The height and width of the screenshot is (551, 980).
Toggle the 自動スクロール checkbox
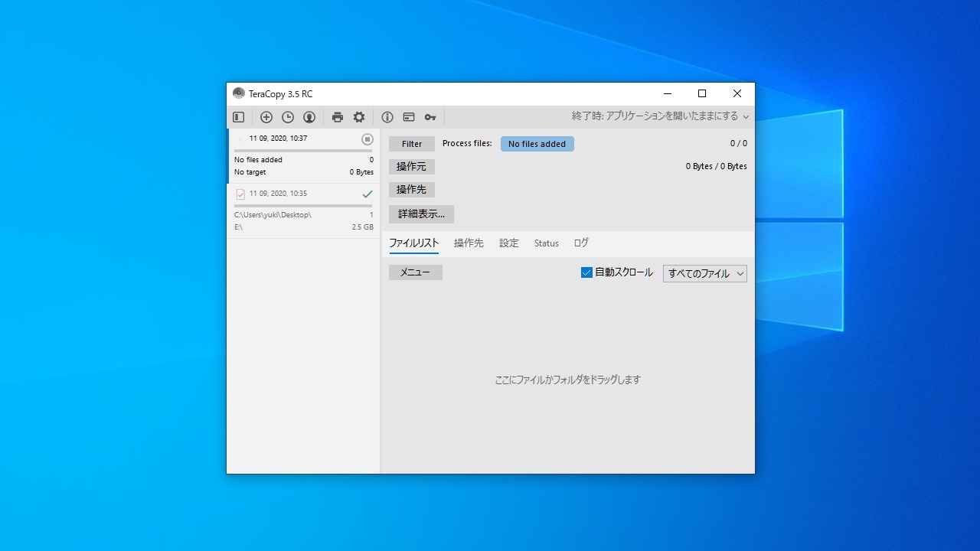click(x=586, y=272)
